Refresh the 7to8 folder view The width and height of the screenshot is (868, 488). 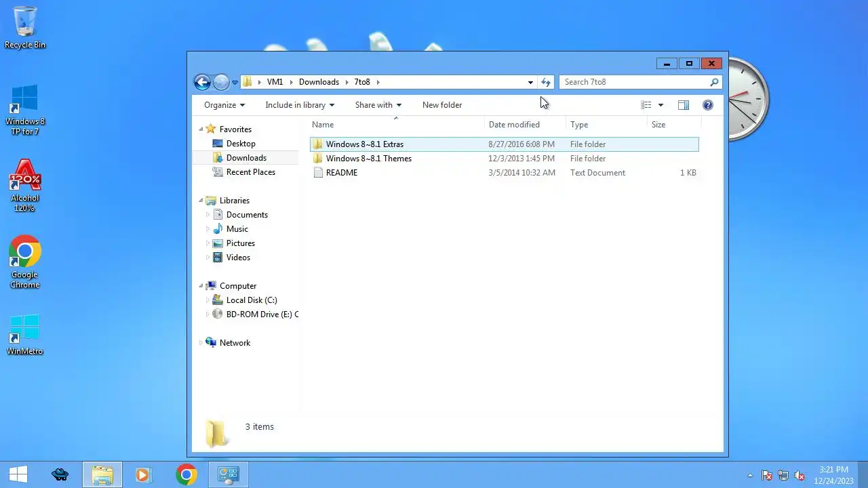click(546, 82)
